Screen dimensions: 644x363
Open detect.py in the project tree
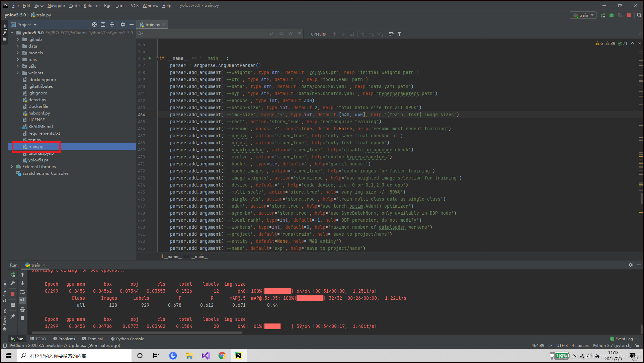(x=37, y=100)
